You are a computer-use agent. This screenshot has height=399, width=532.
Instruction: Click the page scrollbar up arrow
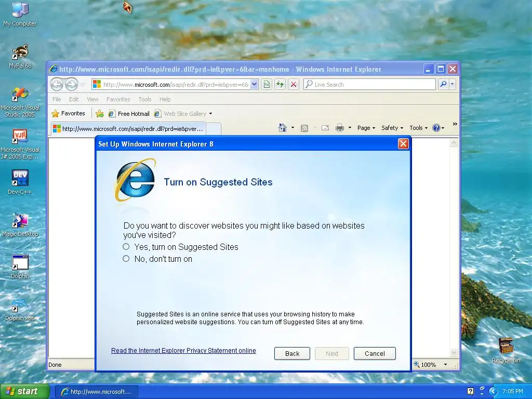pyautogui.click(x=454, y=143)
